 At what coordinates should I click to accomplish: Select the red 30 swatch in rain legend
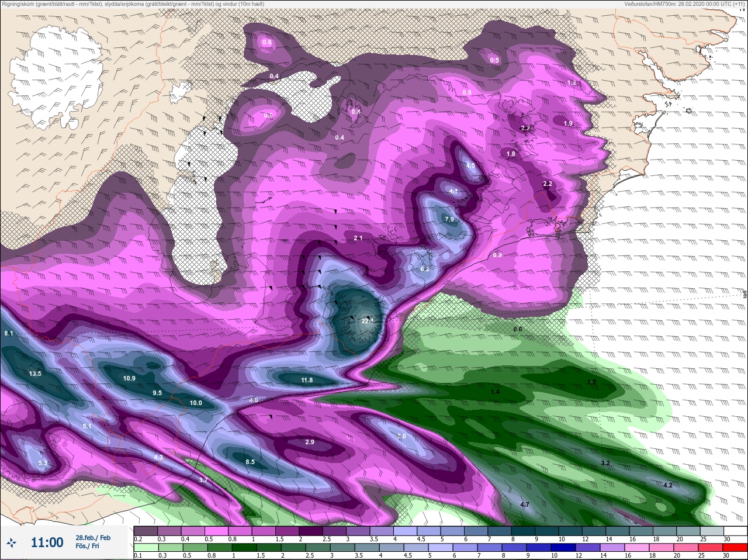735,548
